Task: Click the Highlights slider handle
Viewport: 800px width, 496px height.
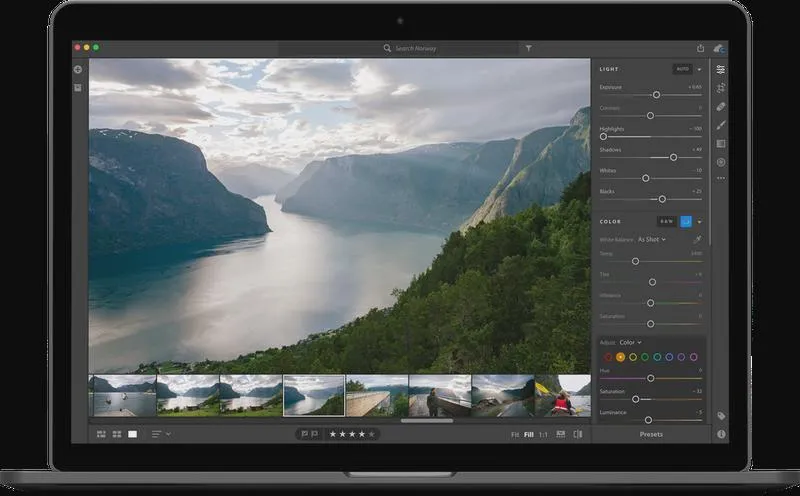Action: (604, 137)
